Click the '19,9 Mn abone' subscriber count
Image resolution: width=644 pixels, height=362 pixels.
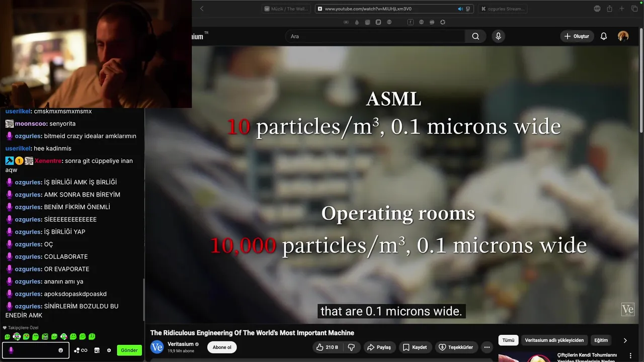click(x=181, y=351)
